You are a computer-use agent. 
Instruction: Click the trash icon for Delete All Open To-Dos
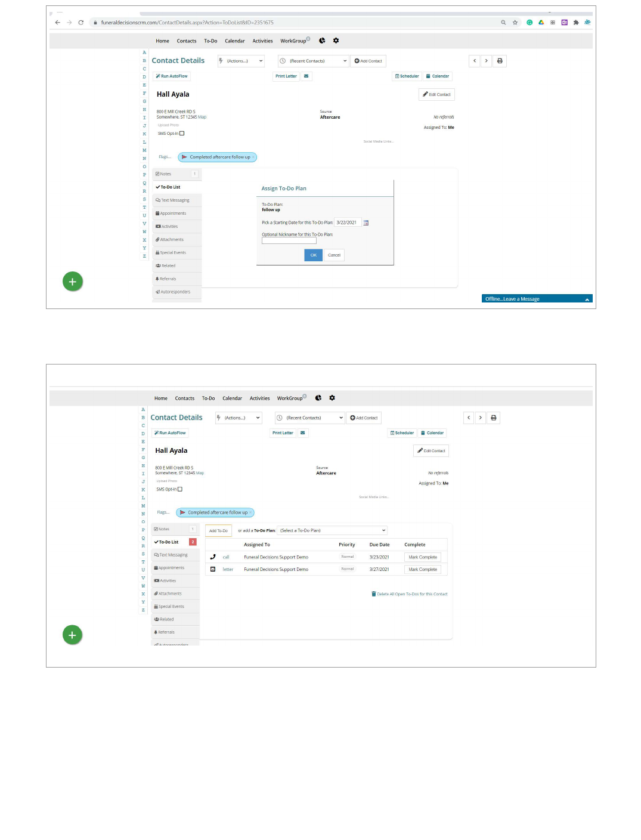[374, 594]
